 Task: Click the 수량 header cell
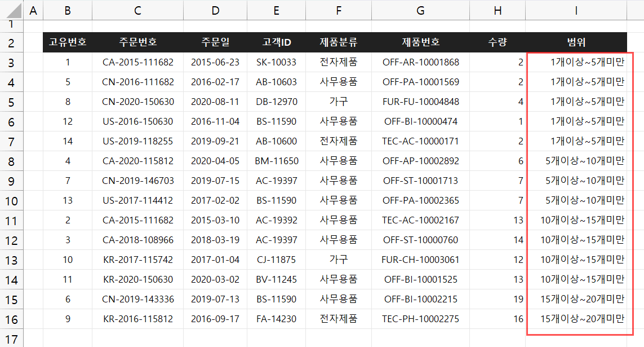coord(498,42)
